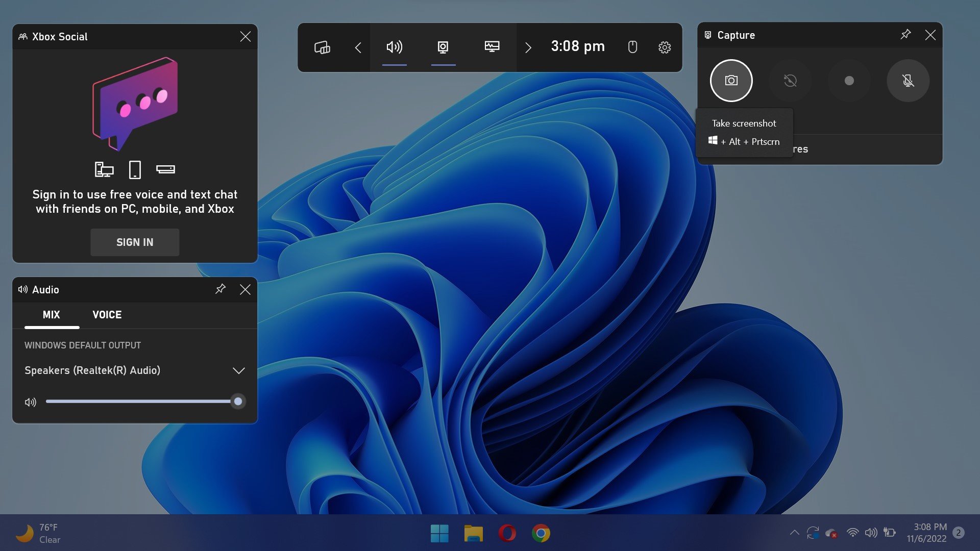Click the Take screenshot tooltip text
This screenshot has width=980, height=551.
pyautogui.click(x=744, y=123)
